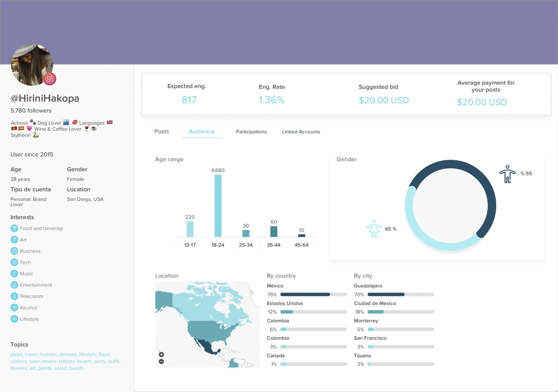Viewport: 558px width, 392px height.
Task: Select the Telecomm interest icon
Action: point(14,296)
